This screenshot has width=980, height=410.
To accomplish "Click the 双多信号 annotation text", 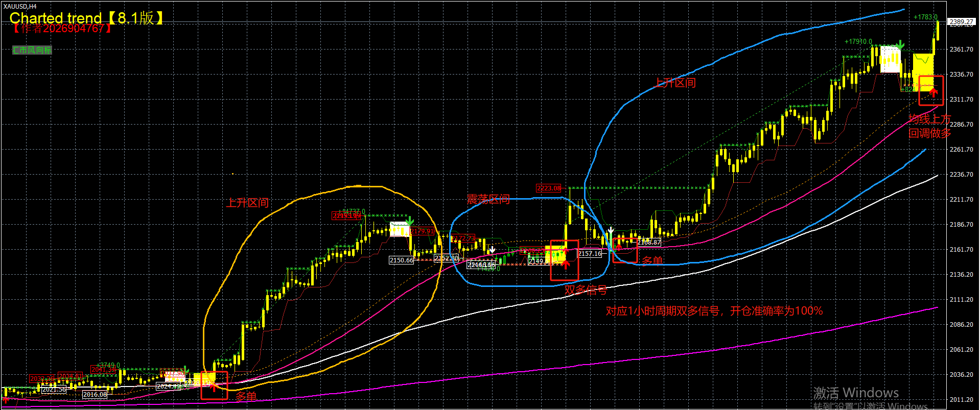I will 586,290.
